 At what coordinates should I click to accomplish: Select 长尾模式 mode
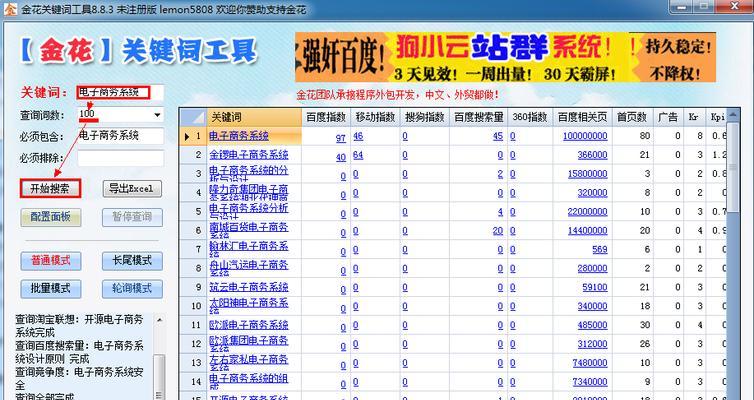pyautogui.click(x=132, y=261)
